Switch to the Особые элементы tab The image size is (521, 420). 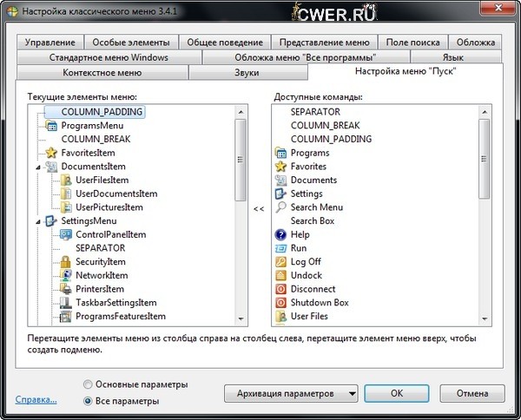[131, 43]
